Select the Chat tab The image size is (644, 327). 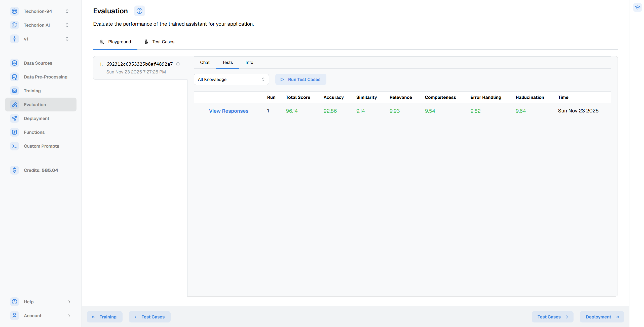(x=205, y=62)
